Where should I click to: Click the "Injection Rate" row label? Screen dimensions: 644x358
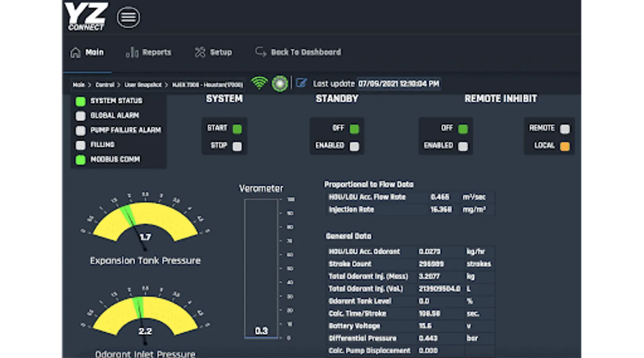pyautogui.click(x=351, y=210)
